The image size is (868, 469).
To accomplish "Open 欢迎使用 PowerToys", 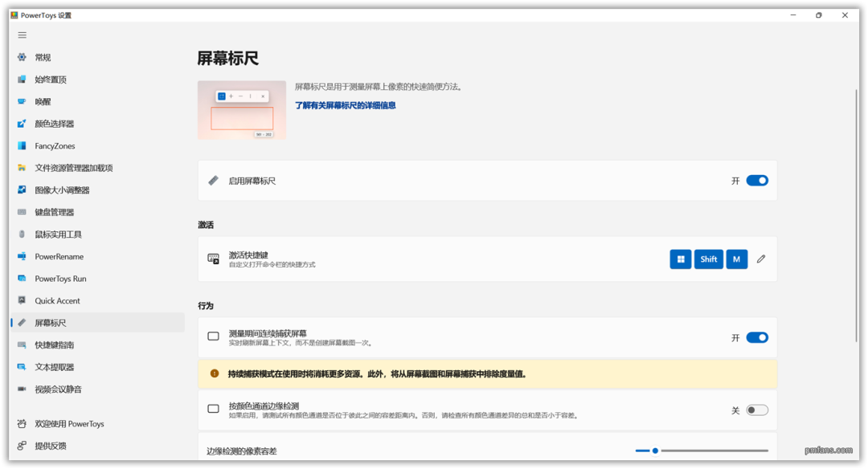I will tap(98, 424).
